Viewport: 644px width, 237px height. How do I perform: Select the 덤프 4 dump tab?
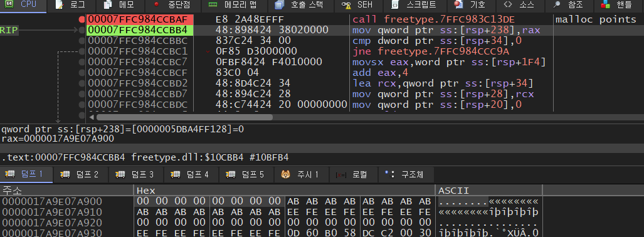(x=191, y=174)
